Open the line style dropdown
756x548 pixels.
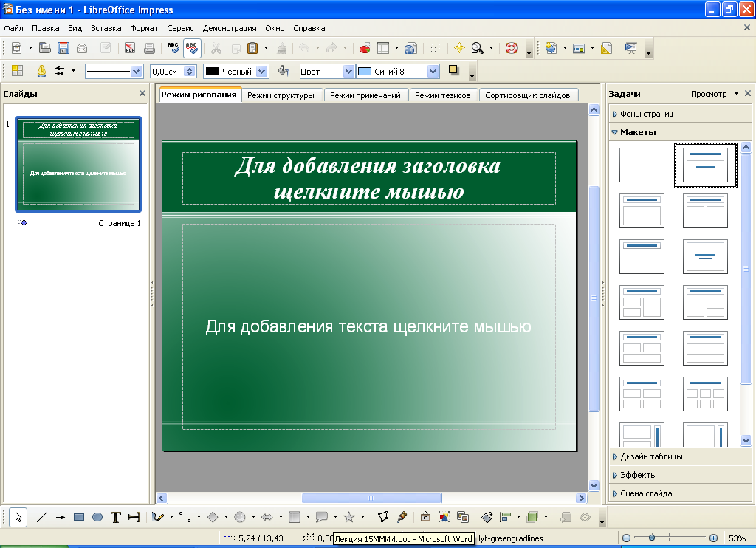[136, 72]
